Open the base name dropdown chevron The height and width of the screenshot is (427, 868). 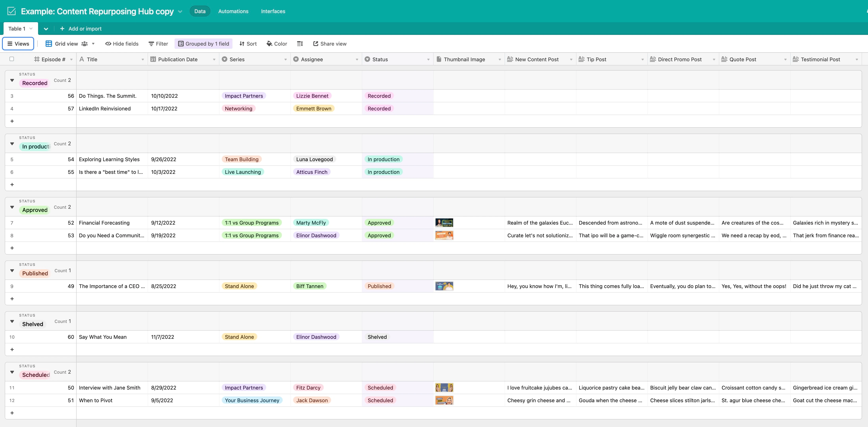(180, 11)
